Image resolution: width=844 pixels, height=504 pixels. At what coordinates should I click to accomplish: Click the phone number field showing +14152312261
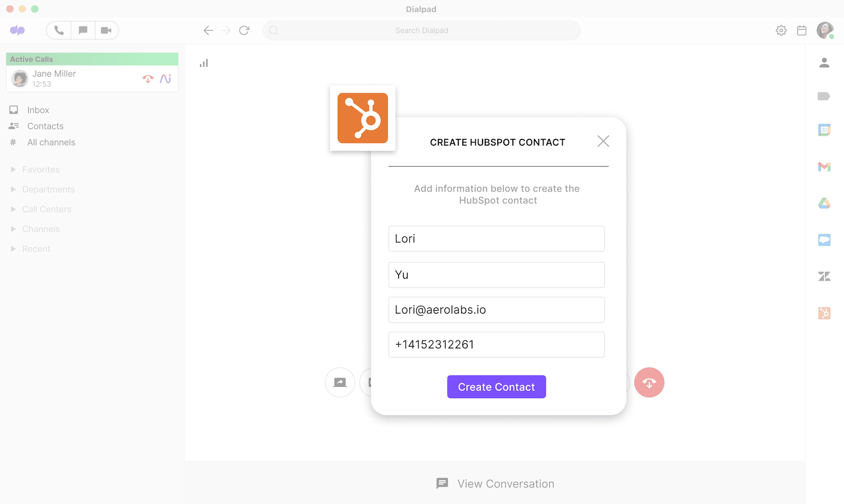(496, 344)
